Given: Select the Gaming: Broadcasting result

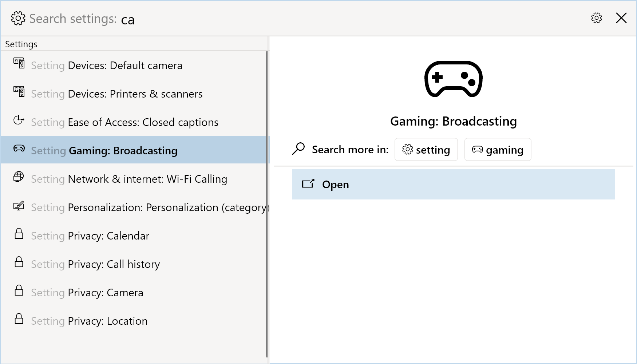Looking at the screenshot, I should pyautogui.click(x=134, y=150).
